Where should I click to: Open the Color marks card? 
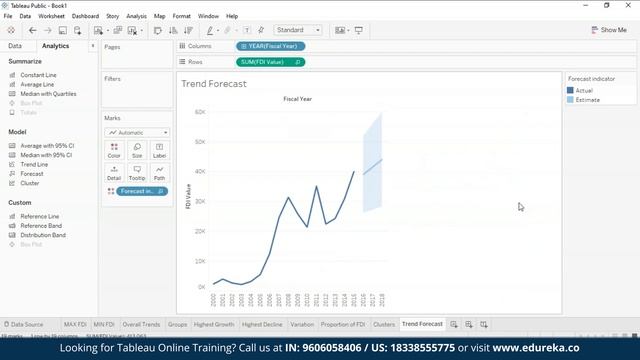(114, 150)
